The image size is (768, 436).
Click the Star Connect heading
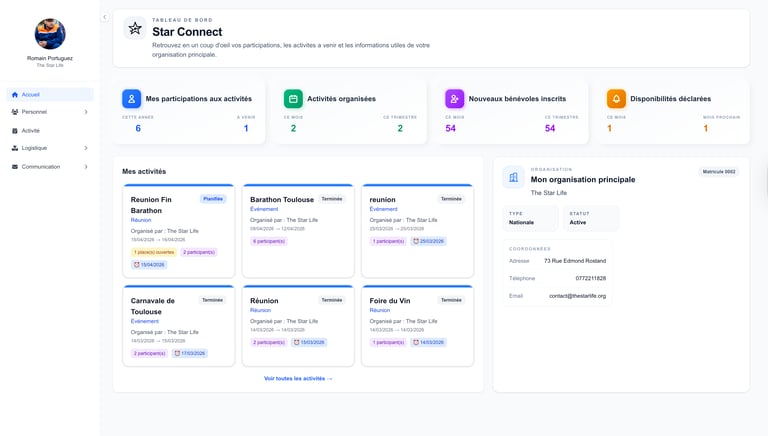pos(187,32)
